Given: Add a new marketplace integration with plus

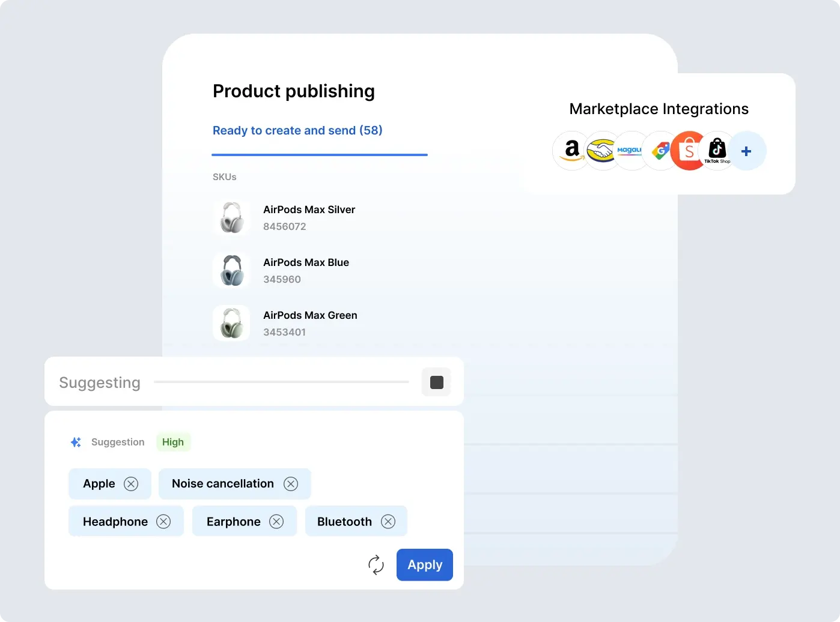Looking at the screenshot, I should click(x=746, y=151).
